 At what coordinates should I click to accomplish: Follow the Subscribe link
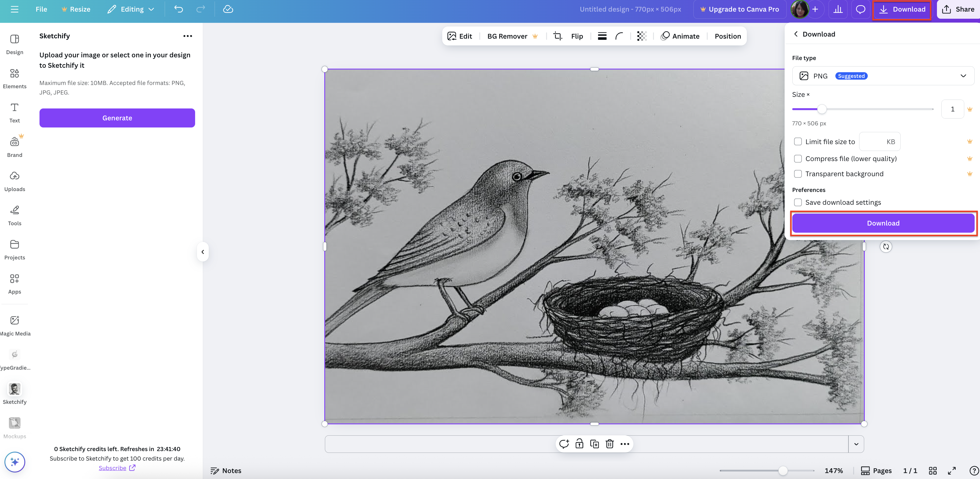pos(113,468)
